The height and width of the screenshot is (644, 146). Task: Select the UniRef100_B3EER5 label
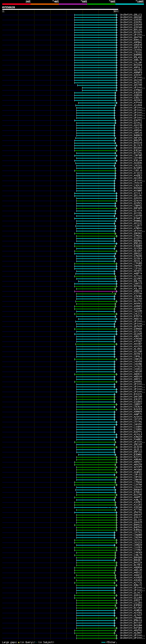[x=131, y=93]
